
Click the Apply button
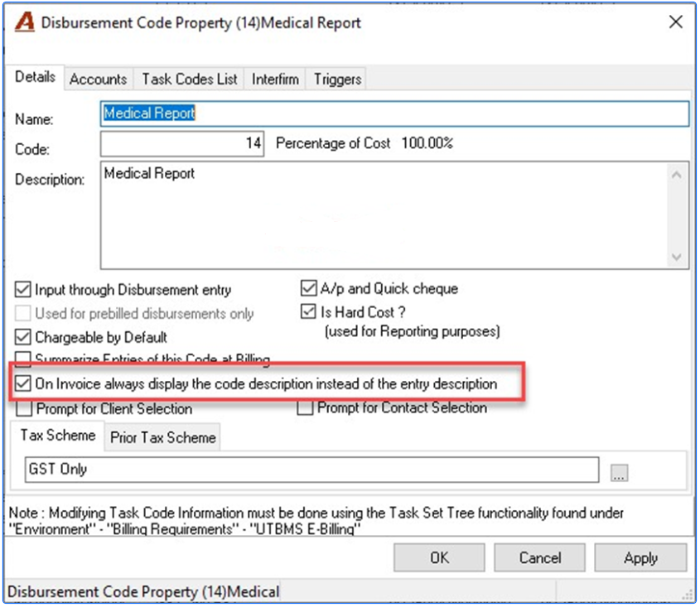click(x=640, y=557)
